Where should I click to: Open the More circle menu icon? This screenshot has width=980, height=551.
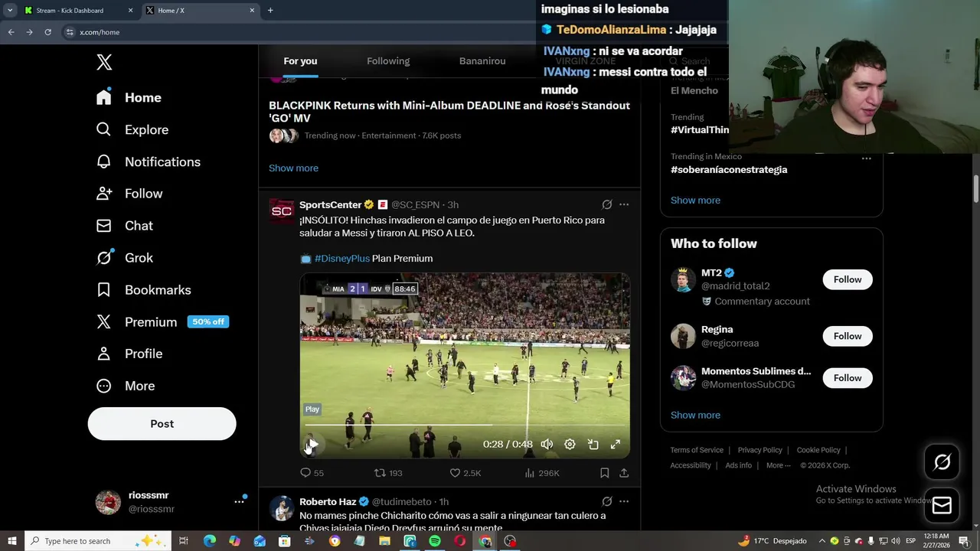point(104,386)
